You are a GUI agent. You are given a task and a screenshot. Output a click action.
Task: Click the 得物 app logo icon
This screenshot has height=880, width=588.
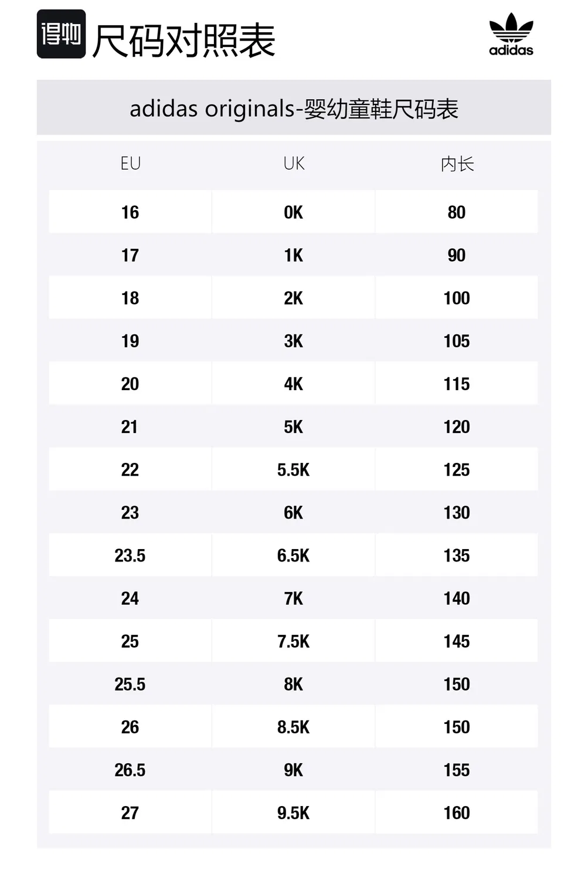[61, 34]
